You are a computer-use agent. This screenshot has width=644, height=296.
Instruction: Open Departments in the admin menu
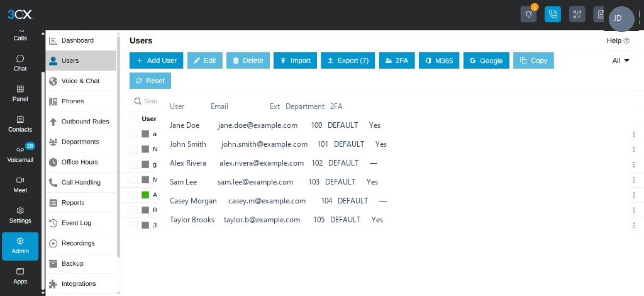[x=81, y=142]
